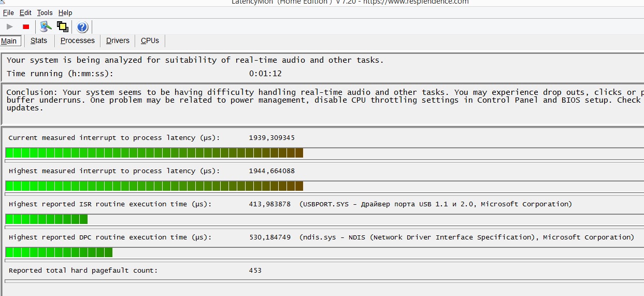
Task: Click the overlapping yellow squares icon
Action: coord(63,27)
